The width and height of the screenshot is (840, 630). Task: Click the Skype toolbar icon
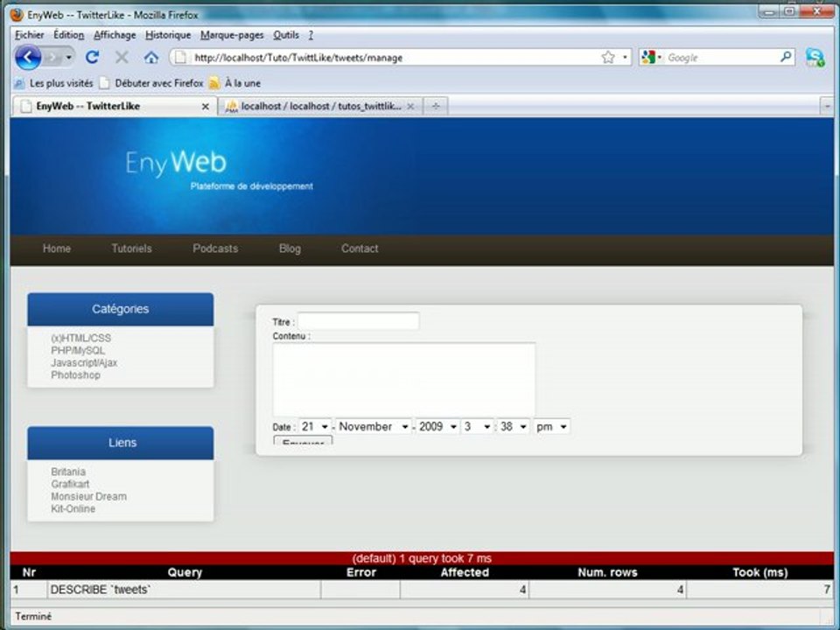[815, 58]
